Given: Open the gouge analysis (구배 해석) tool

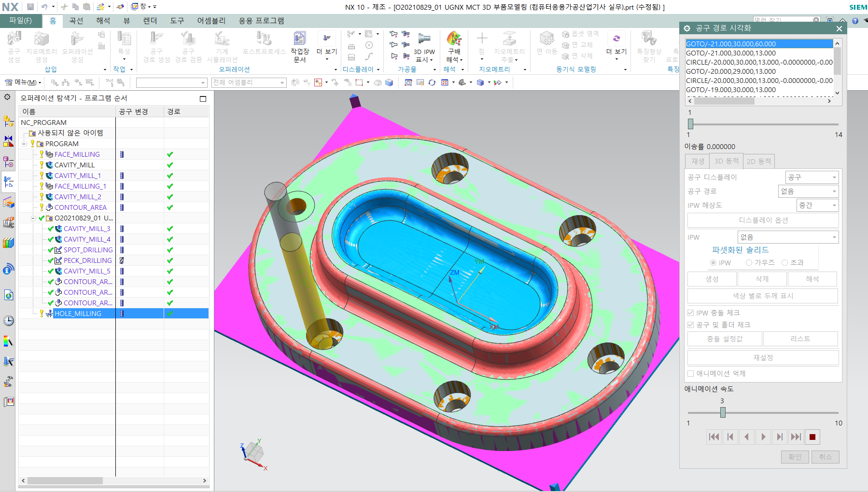Looking at the screenshot, I should (x=454, y=39).
